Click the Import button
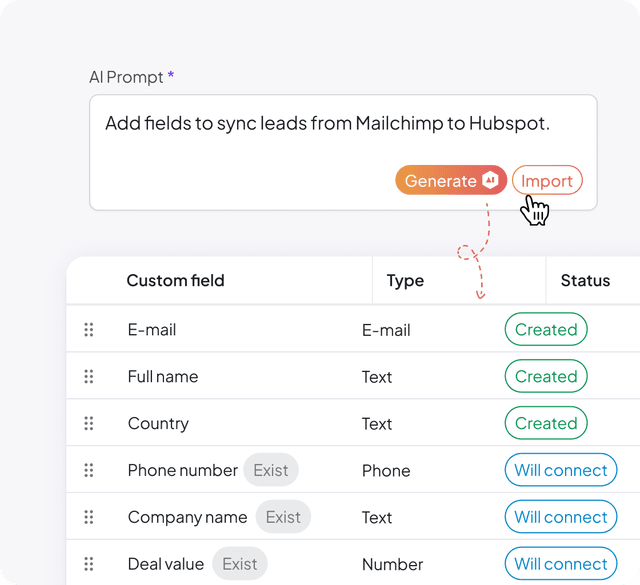Image resolution: width=640 pixels, height=585 pixels. 547,180
